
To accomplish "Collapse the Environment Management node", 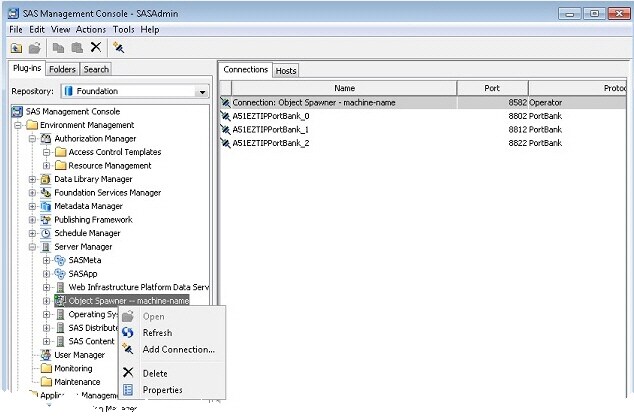I will pos(18,125).
